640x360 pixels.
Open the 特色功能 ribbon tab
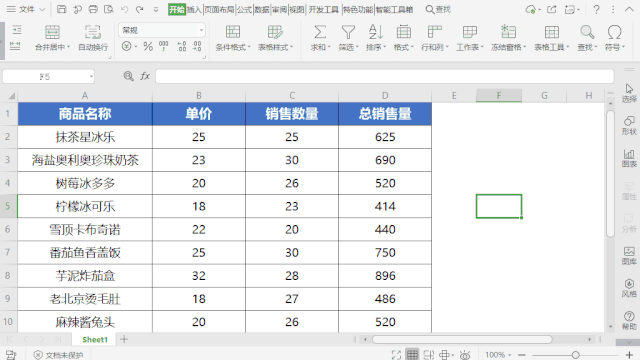pos(358,9)
